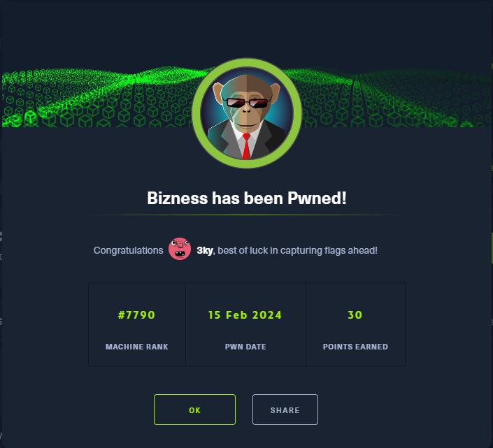Click the monkey's sunglasses in the avatar
This screenshot has width=493, height=448.
click(x=247, y=103)
